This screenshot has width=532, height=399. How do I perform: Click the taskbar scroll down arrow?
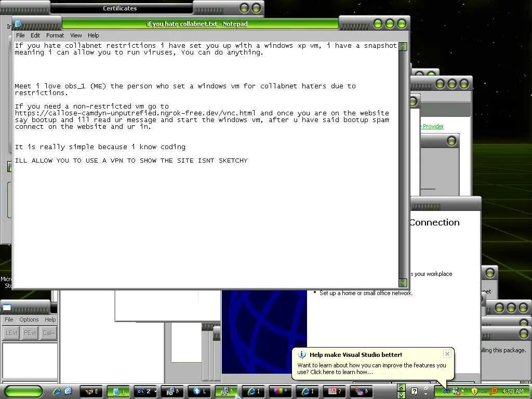click(402, 395)
